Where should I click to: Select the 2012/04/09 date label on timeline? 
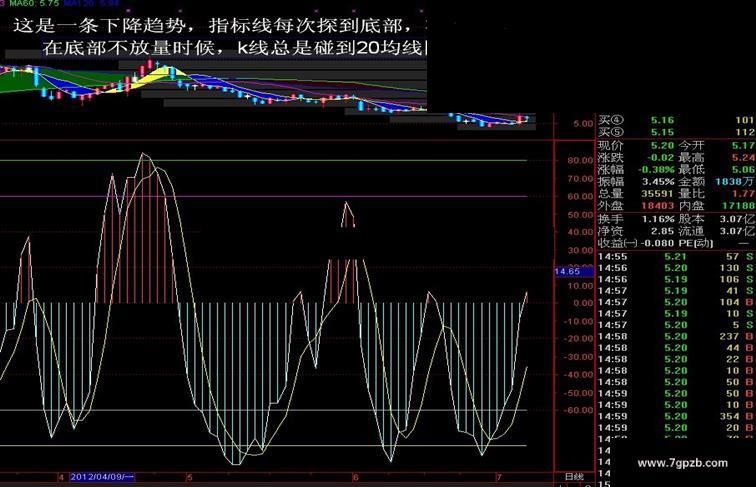(x=102, y=477)
